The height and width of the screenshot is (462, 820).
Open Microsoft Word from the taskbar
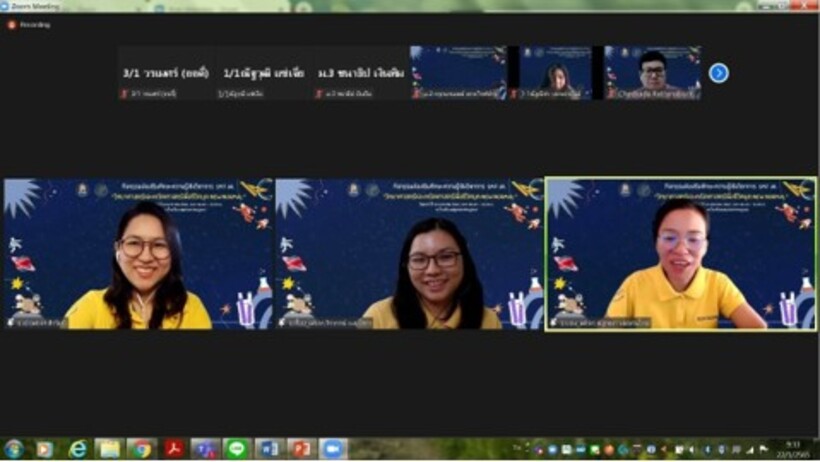(267, 449)
